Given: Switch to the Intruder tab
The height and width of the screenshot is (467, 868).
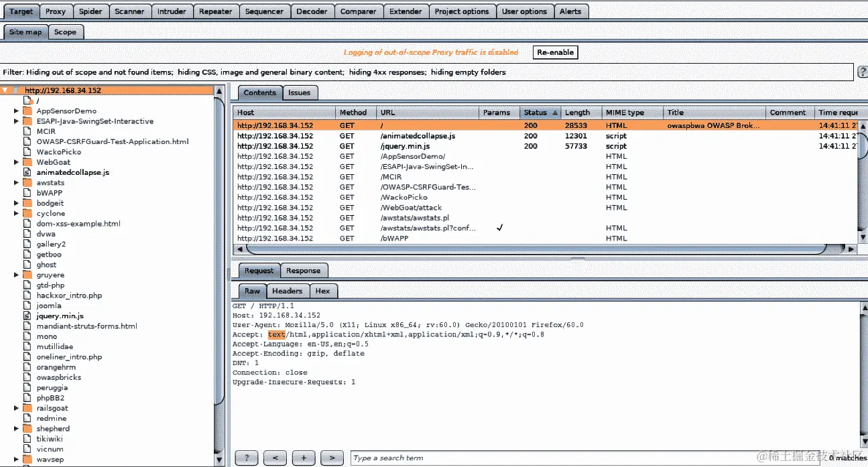Looking at the screenshot, I should (172, 11).
